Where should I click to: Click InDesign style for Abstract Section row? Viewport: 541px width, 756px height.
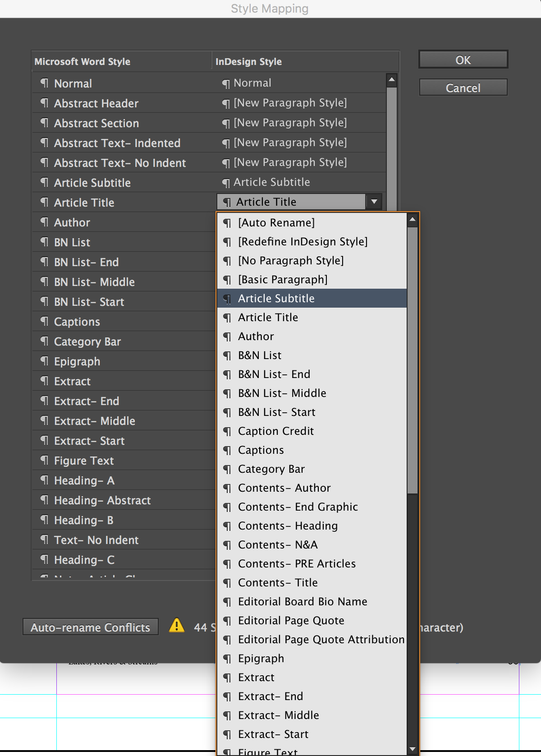(285, 123)
